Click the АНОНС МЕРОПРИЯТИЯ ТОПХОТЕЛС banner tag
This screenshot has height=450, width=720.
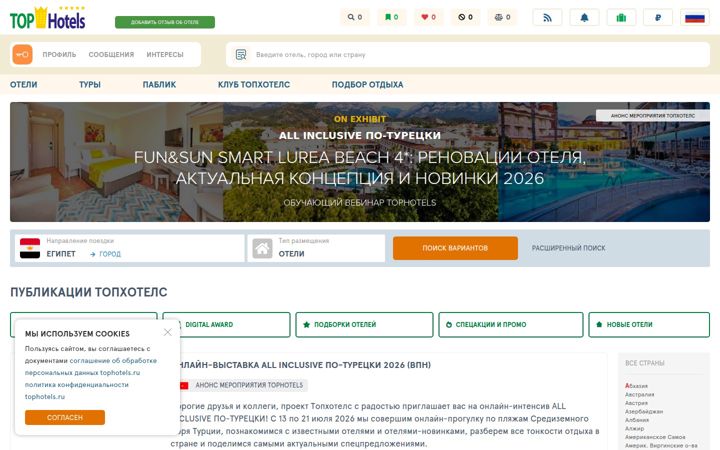tap(652, 116)
